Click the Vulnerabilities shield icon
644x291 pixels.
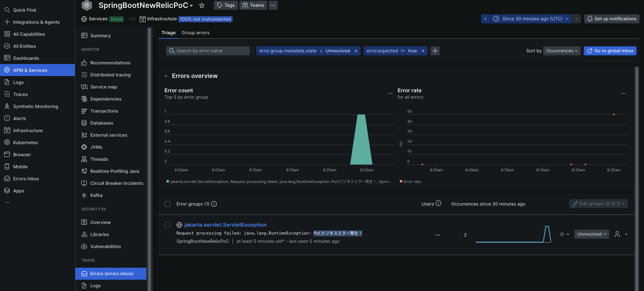pos(84,246)
